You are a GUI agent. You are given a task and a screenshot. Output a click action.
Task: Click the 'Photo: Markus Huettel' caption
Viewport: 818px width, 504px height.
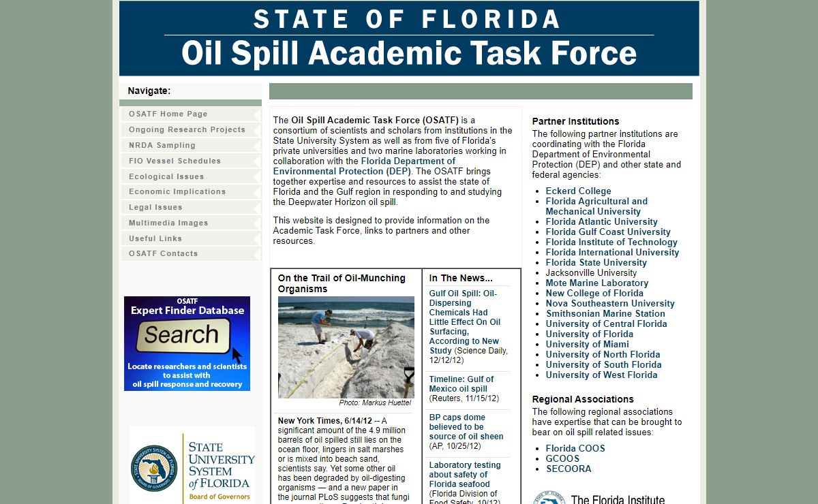tap(375, 403)
